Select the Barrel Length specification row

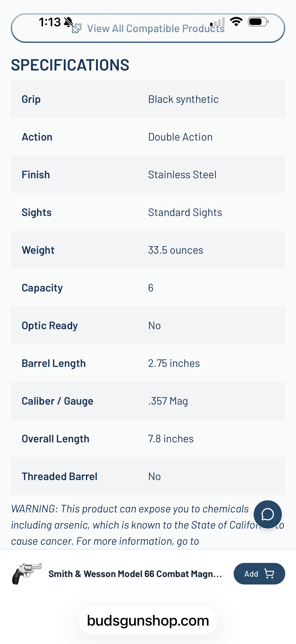tap(148, 363)
